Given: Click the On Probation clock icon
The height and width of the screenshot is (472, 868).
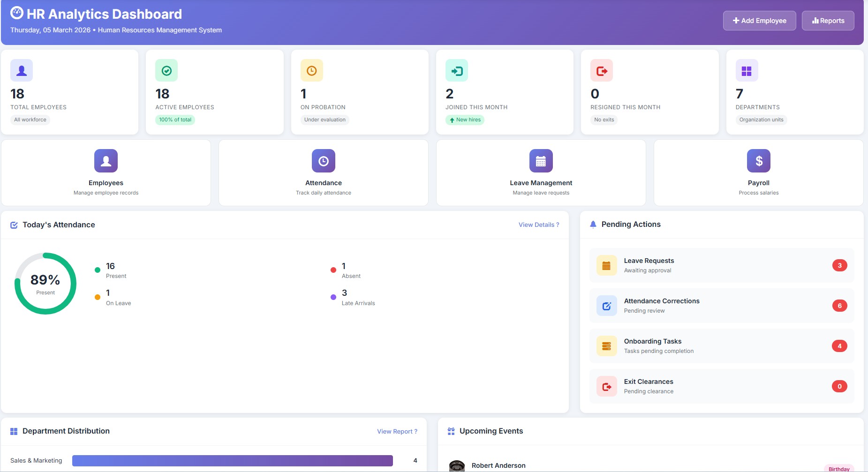Looking at the screenshot, I should [311, 70].
